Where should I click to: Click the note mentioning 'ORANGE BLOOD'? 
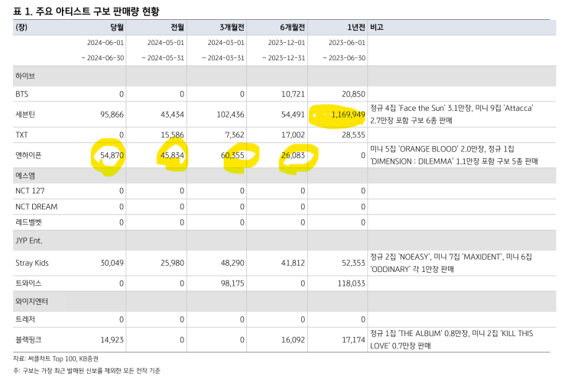tap(454, 155)
